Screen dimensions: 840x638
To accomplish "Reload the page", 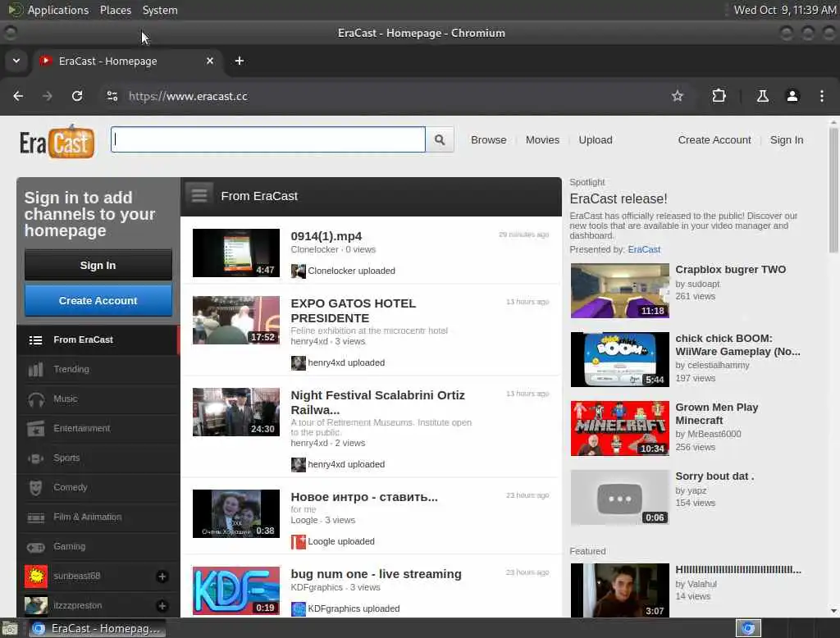I will coord(77,96).
